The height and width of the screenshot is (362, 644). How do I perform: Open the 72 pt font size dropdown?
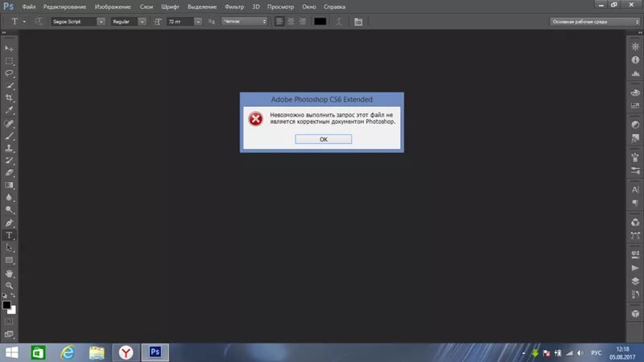pyautogui.click(x=198, y=22)
